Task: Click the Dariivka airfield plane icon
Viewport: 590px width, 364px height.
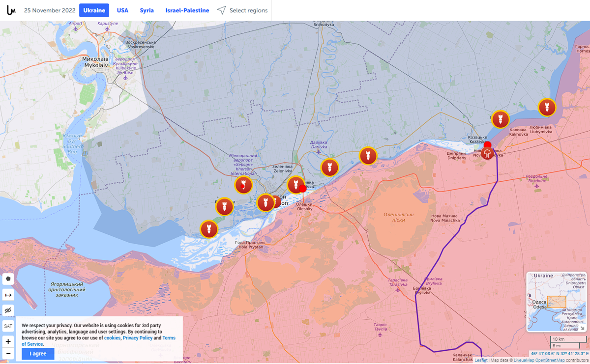Action: pyautogui.click(x=319, y=152)
